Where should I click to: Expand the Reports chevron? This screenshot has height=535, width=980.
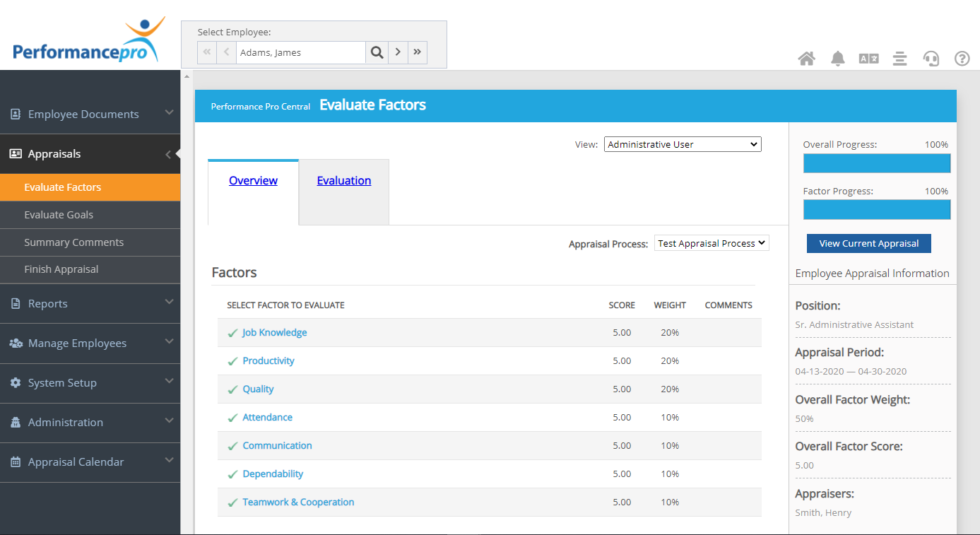169,302
